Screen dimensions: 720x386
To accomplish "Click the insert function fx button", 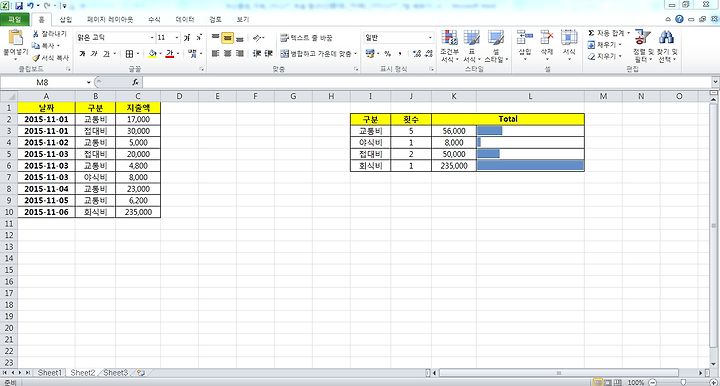I will (x=135, y=82).
